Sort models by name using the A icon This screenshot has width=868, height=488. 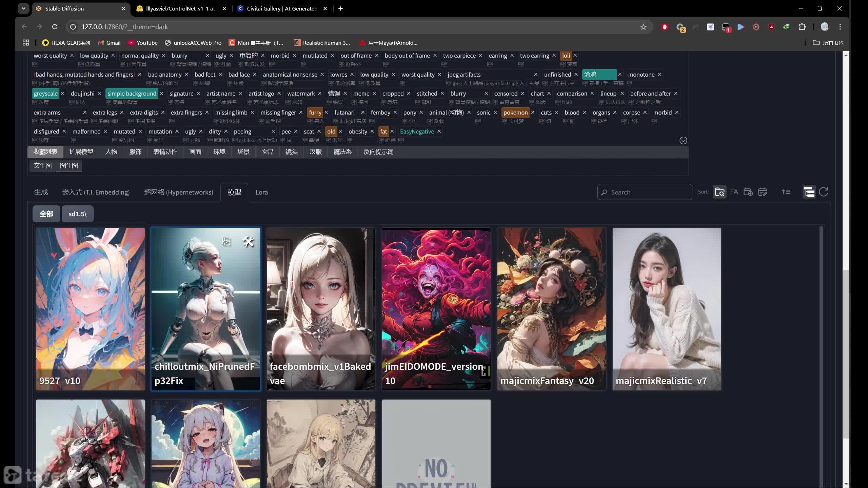734,192
